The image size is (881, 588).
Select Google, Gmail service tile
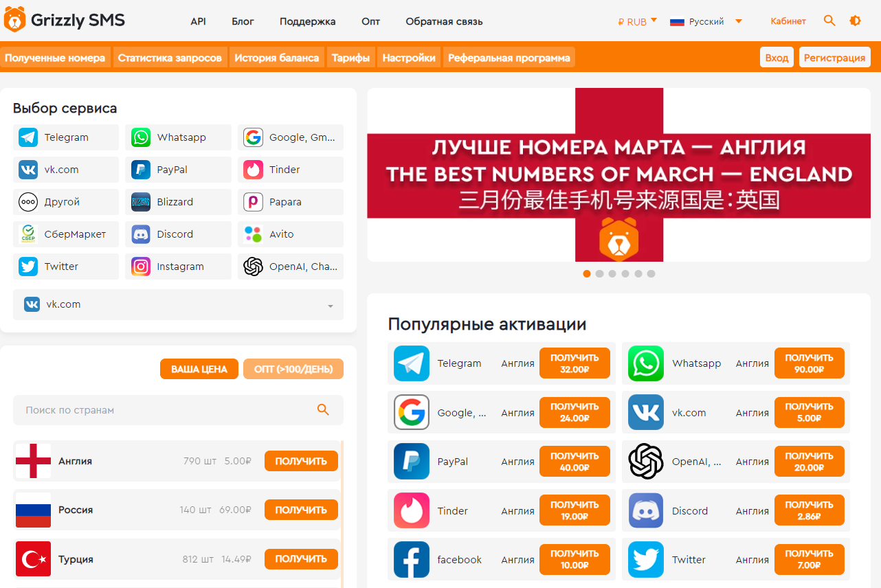click(x=291, y=137)
